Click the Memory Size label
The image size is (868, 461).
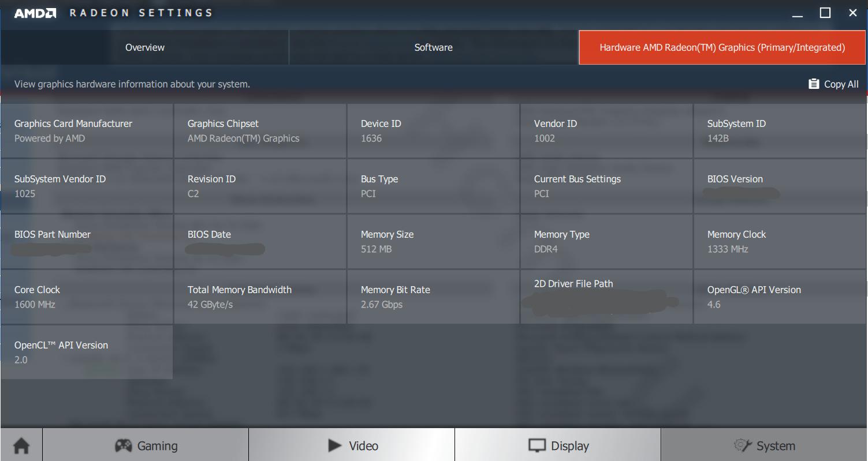tap(387, 234)
